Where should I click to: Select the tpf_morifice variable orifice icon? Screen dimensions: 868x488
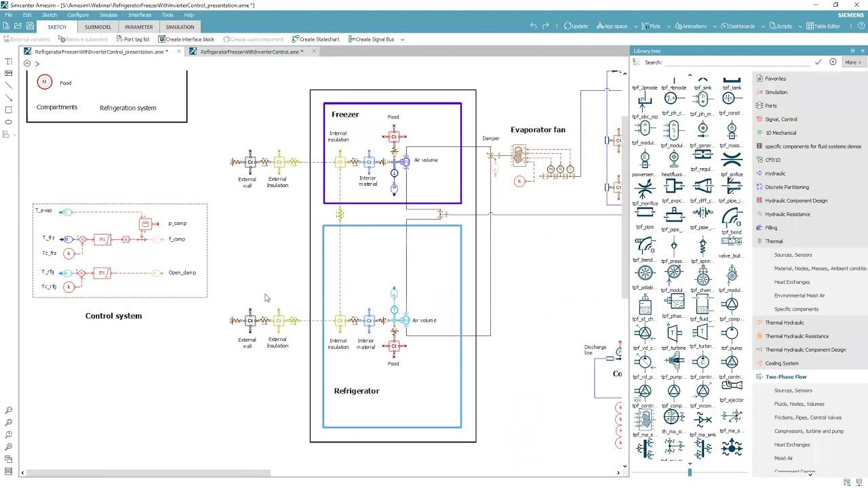(x=645, y=189)
